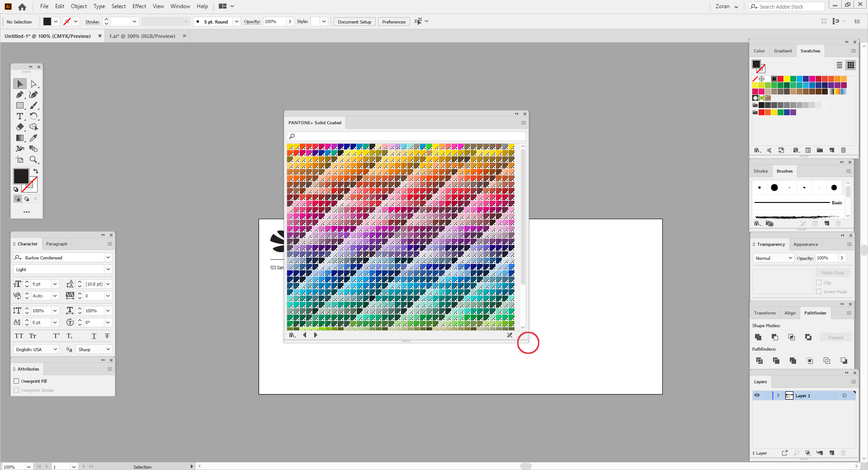
Task: Toggle Underline text style
Action: [x=94, y=336]
